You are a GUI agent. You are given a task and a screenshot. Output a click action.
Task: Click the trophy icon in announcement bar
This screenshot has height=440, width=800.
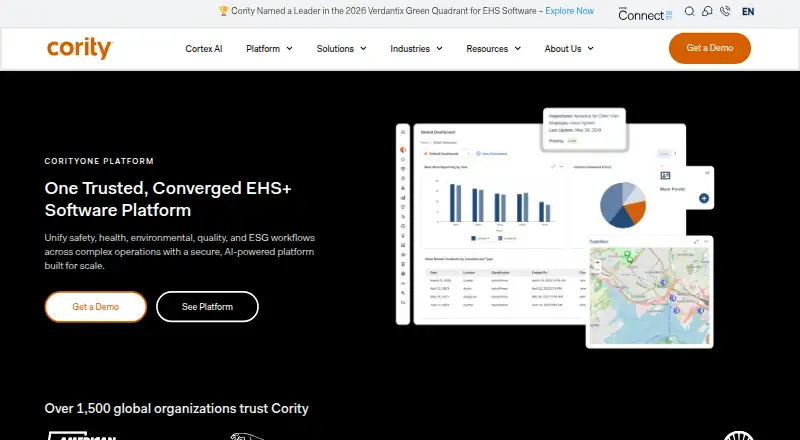tap(223, 11)
